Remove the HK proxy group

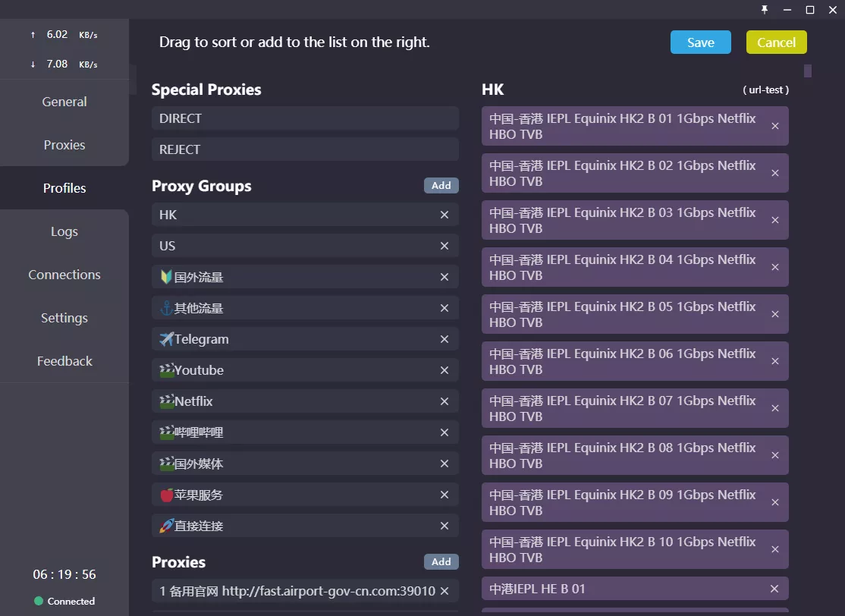(x=444, y=215)
